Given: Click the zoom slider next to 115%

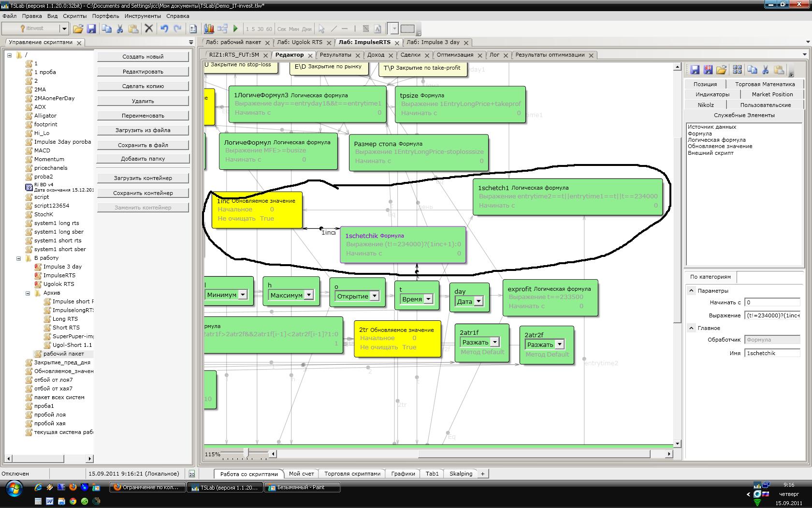Looking at the screenshot, I should (246, 453).
